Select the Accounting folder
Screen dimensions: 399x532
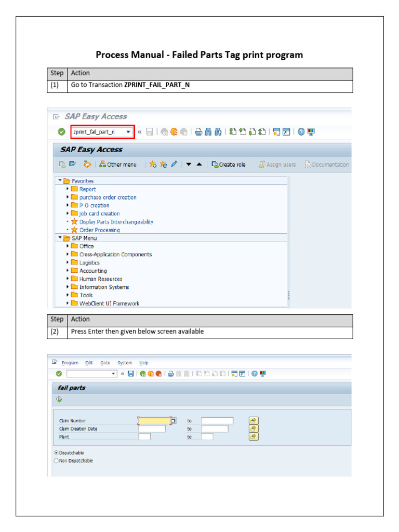pos(93,271)
